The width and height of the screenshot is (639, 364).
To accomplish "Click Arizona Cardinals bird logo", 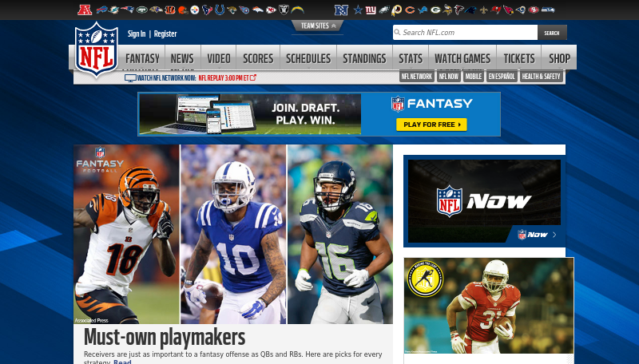I will click(509, 10).
